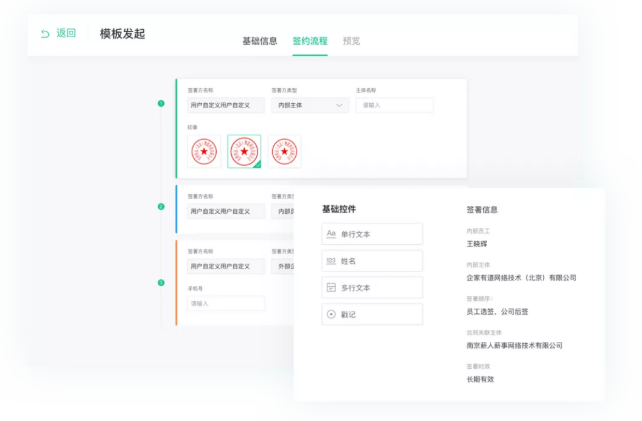This screenshot has height=421, width=642.
Task: Click step marker 1 on timeline
Action: tap(161, 103)
